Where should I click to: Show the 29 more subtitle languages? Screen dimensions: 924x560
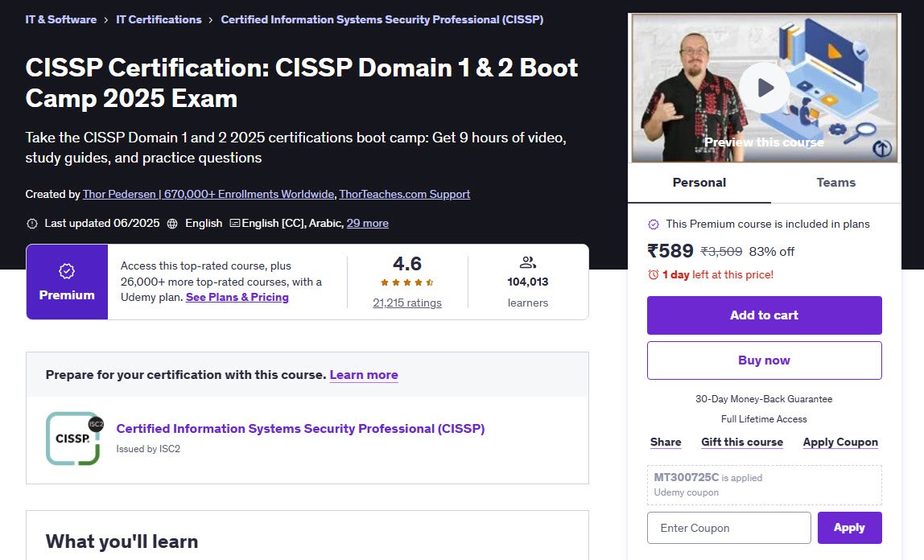pos(367,223)
